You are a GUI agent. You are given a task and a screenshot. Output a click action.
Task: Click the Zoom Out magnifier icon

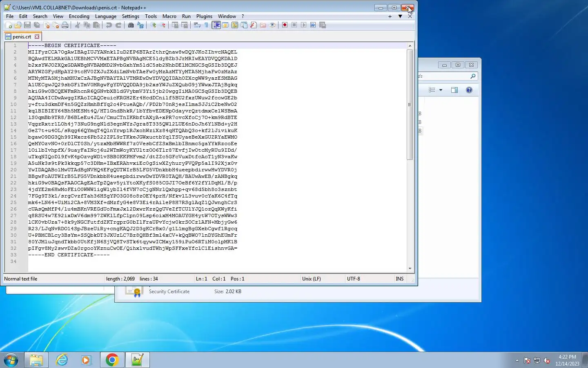click(163, 25)
